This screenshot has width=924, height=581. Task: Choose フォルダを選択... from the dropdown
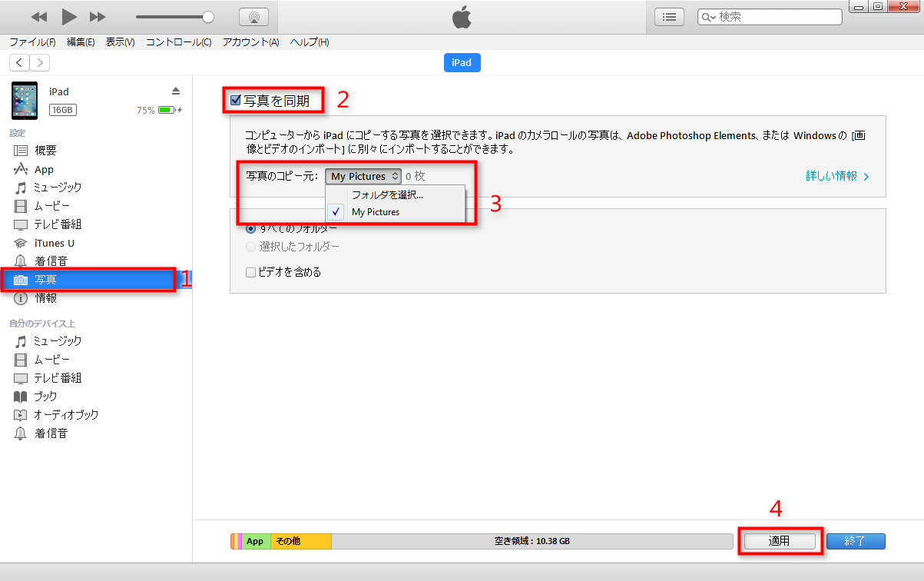coord(387,194)
